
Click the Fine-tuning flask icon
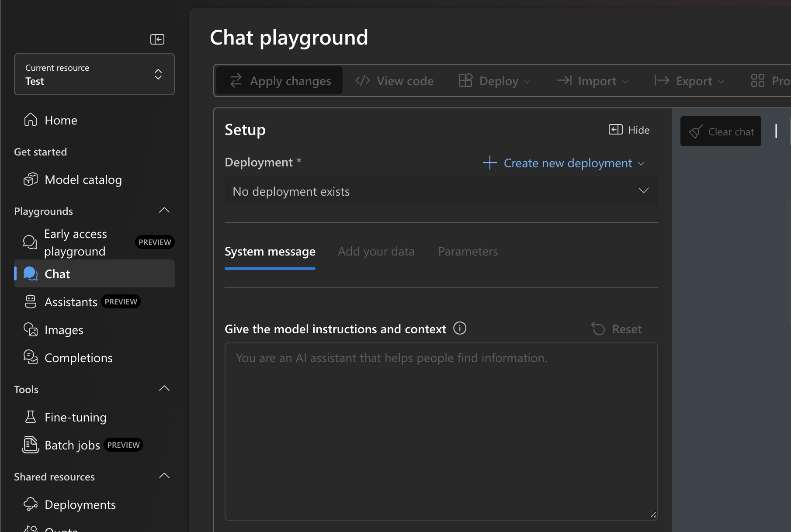coord(31,417)
